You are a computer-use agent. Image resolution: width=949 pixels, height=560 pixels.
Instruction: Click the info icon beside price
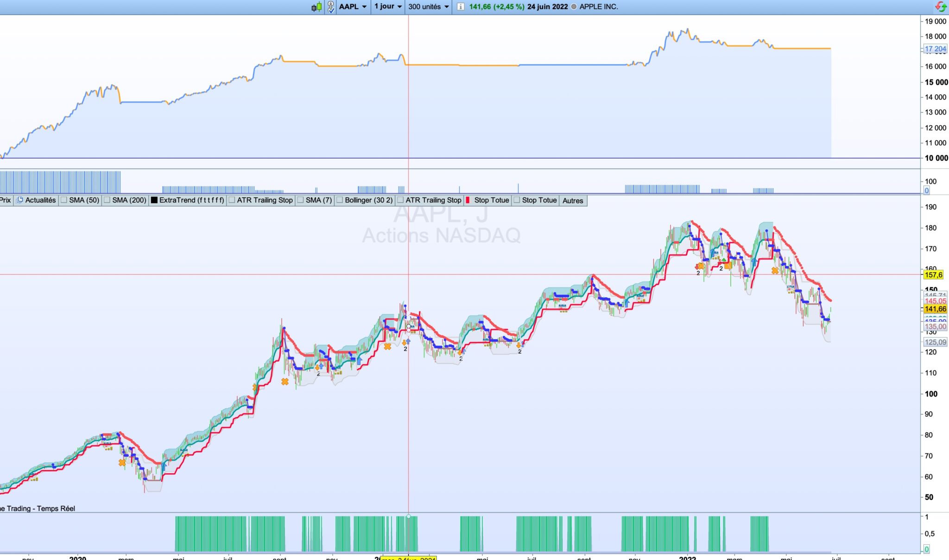460,7
